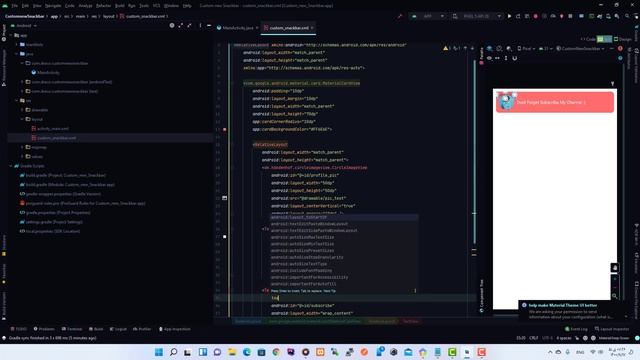Viewport: 640px width, 360px height.
Task: Click Expand All icon in Project panel
Action: (180, 25)
